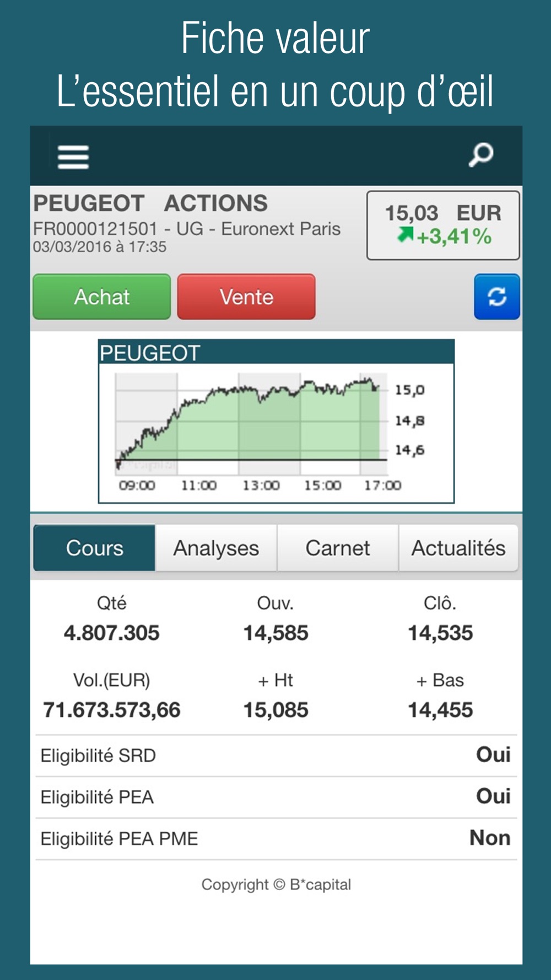Click the date 03/03/2016 à 17:35
This screenshot has width=551, height=980.
(100, 247)
